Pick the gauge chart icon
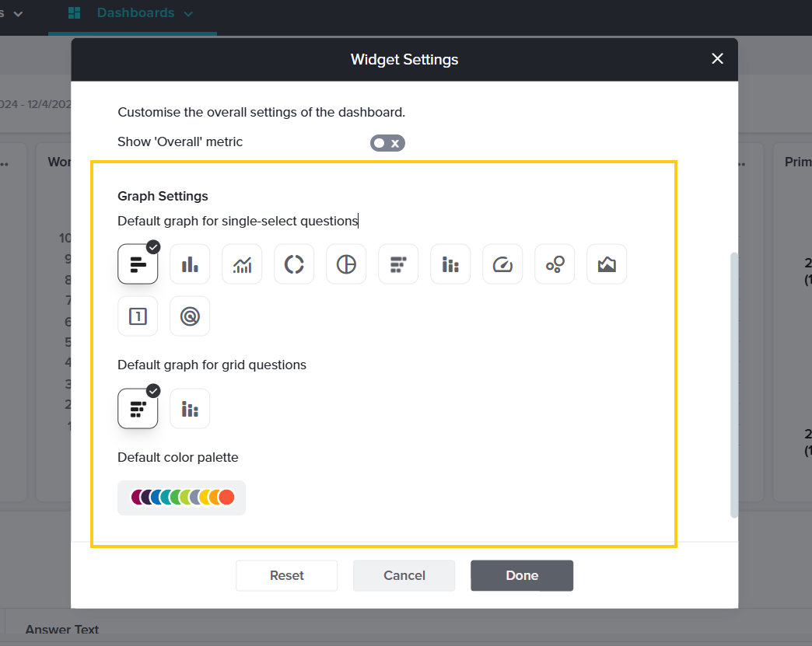812x646 pixels. point(502,264)
